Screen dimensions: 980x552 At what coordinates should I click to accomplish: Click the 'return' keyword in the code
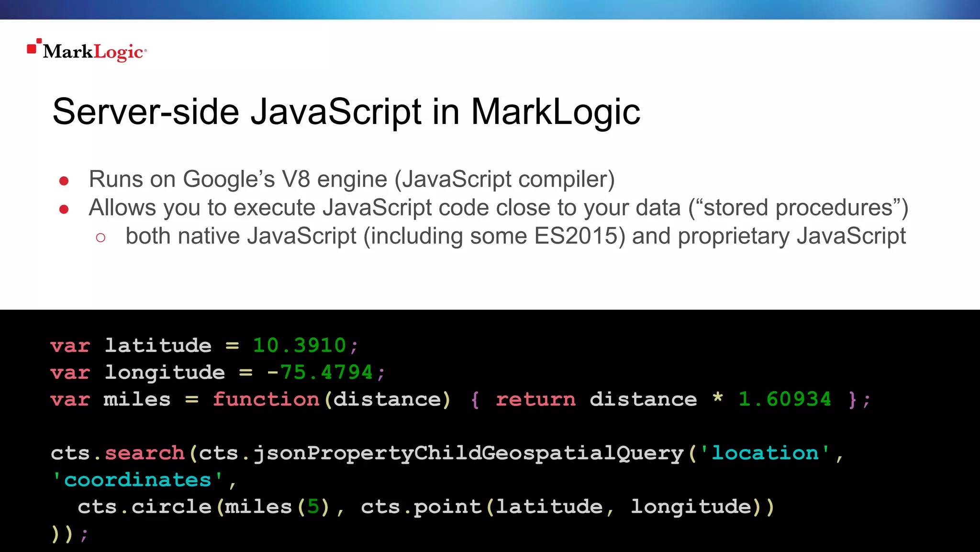pyautogui.click(x=535, y=399)
